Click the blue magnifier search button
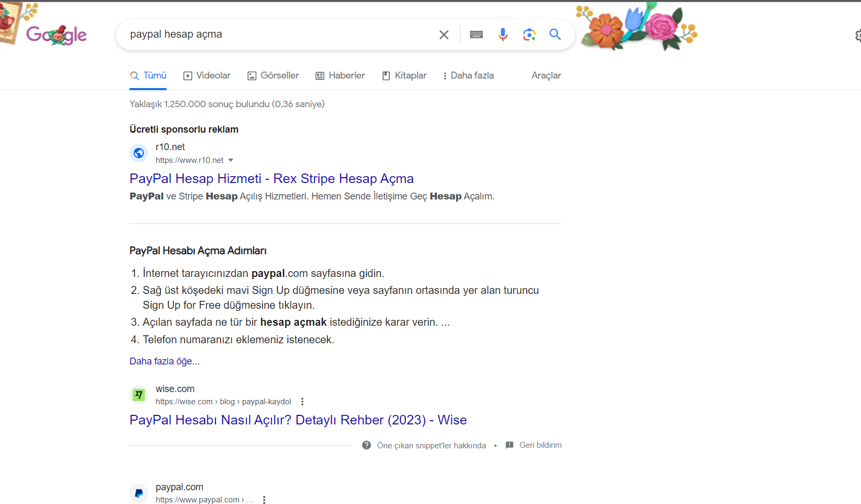This screenshot has height=504, width=861. pos(555,34)
